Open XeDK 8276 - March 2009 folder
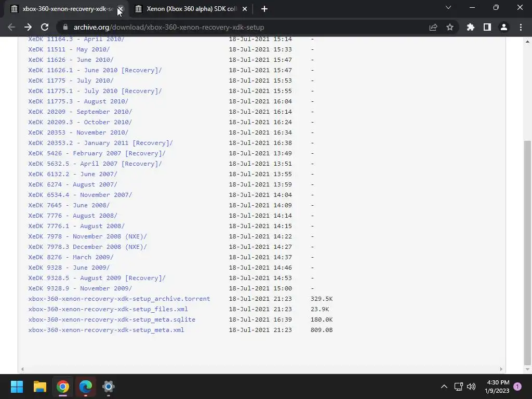Screen dimensions: 532x399 point(71,257)
